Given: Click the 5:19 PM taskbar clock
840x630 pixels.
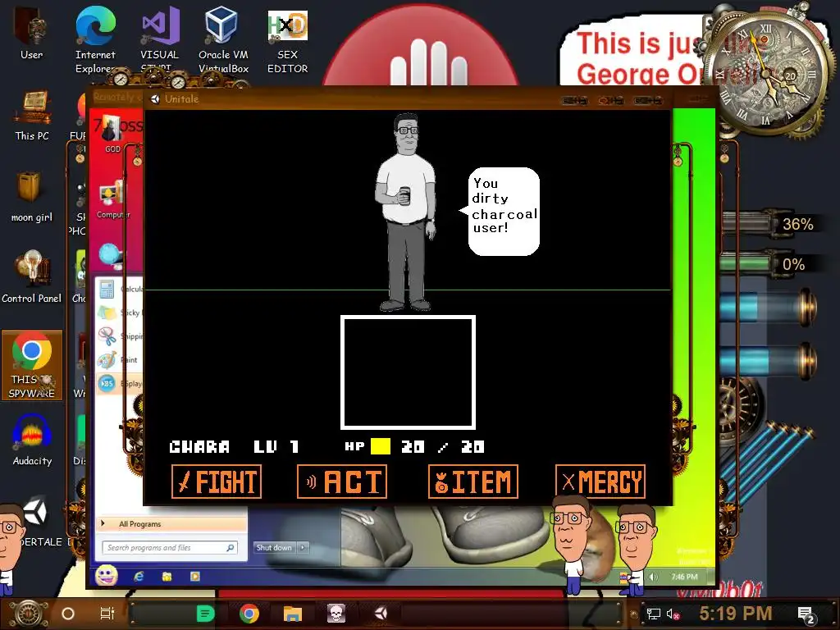Looking at the screenshot, I should pyautogui.click(x=736, y=614).
